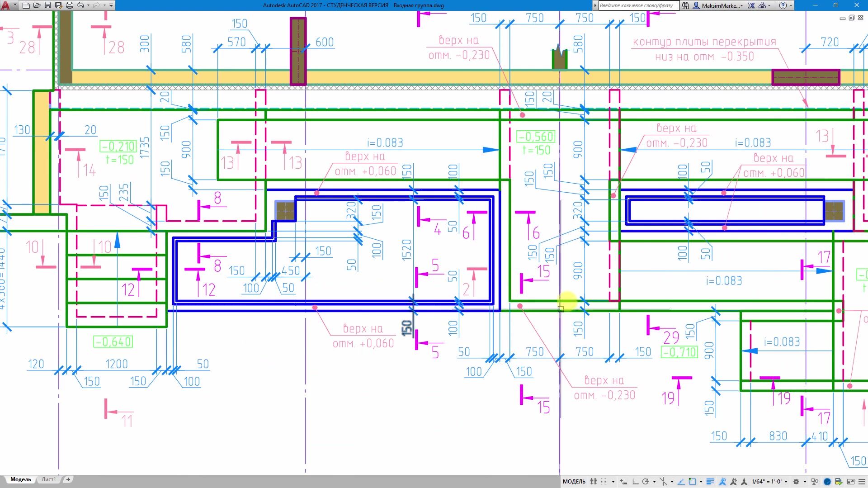Expand the application menu arrow next to logo
This screenshot has height=488, width=868.
(15, 5)
